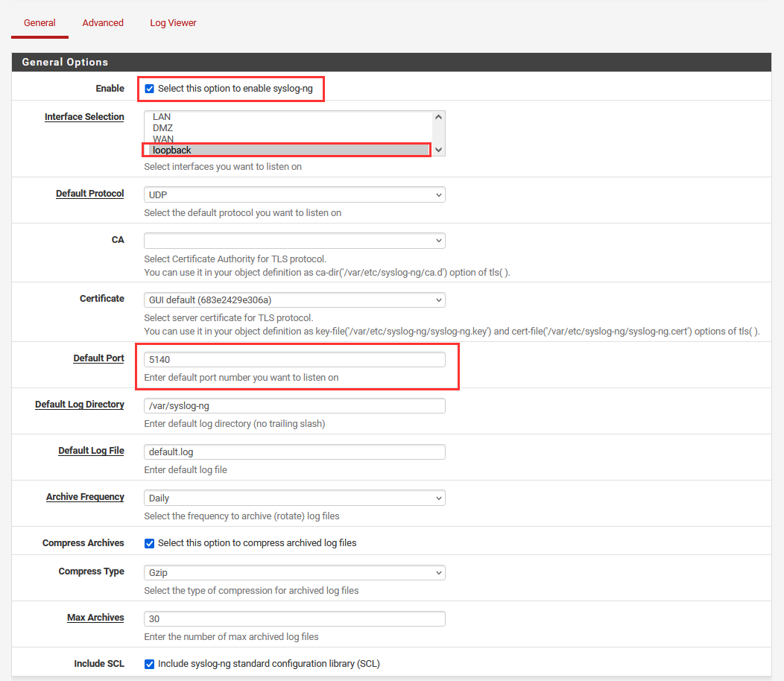The height and width of the screenshot is (681, 784).
Task: Open the Certificate dropdown
Action: tap(294, 300)
